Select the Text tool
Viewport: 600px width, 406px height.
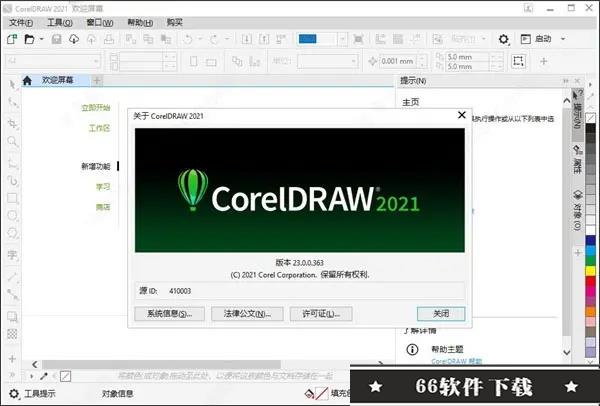pos(13,254)
